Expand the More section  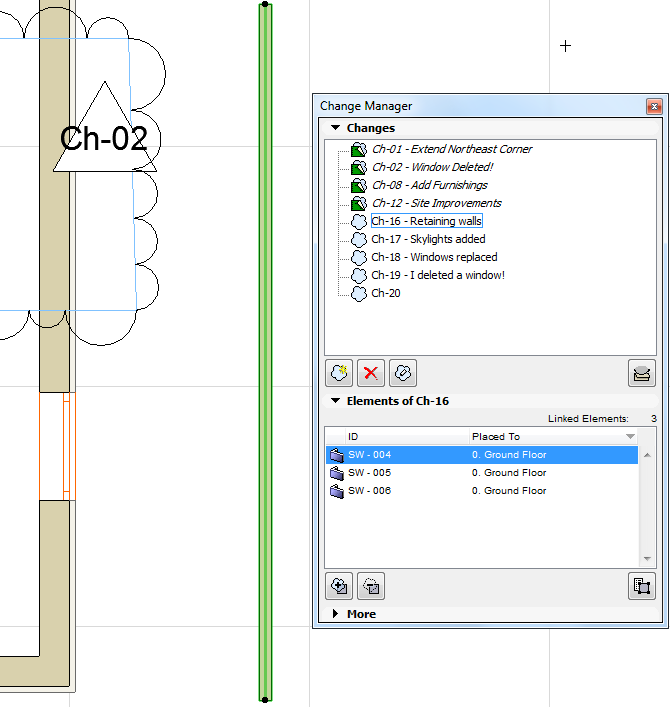pos(335,614)
